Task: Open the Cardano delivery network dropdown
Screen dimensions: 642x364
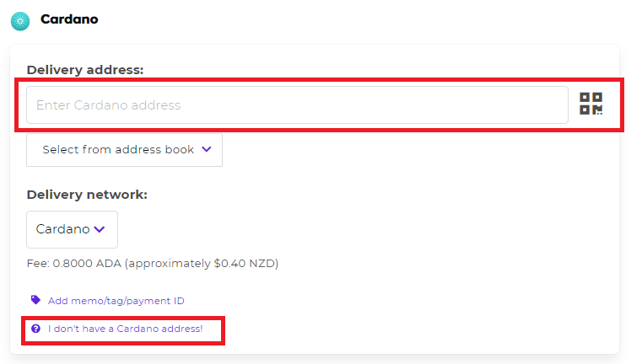Action: (x=72, y=229)
